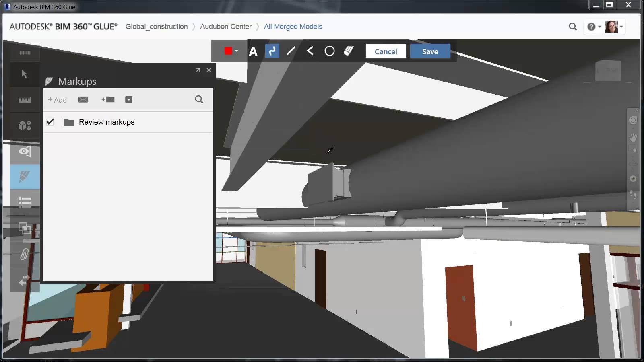Viewport: 644px width, 362px height.
Task: Navigate to Audubon Center breadcrumb
Action: (x=226, y=27)
